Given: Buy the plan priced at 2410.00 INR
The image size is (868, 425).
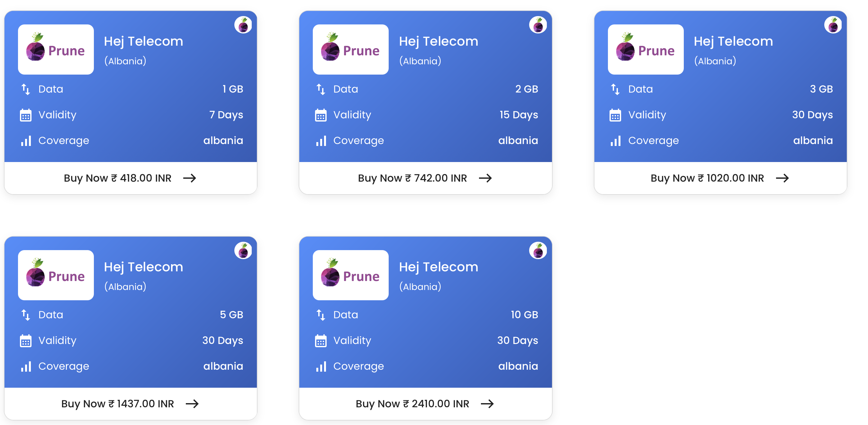Looking at the screenshot, I should coord(425,403).
